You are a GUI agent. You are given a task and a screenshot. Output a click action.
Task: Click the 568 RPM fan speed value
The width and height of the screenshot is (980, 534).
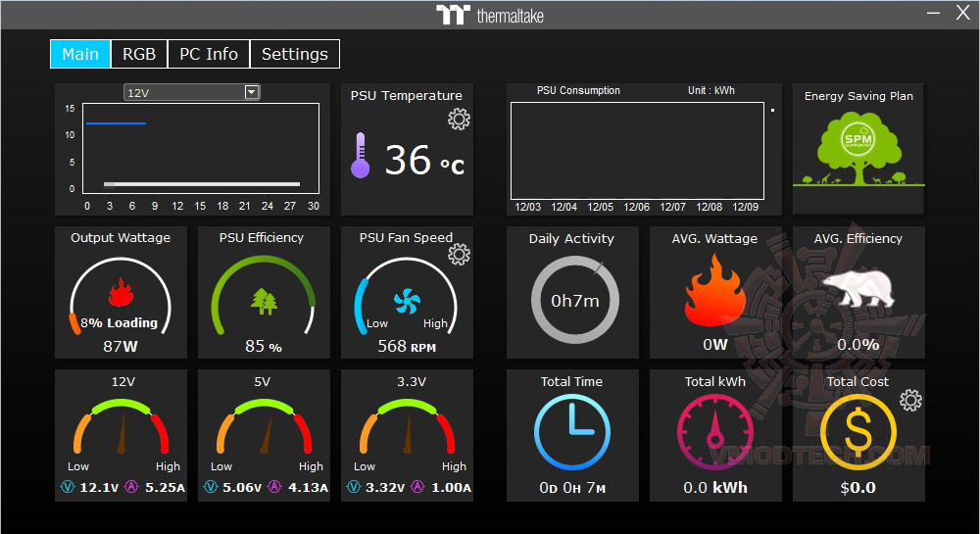point(407,346)
